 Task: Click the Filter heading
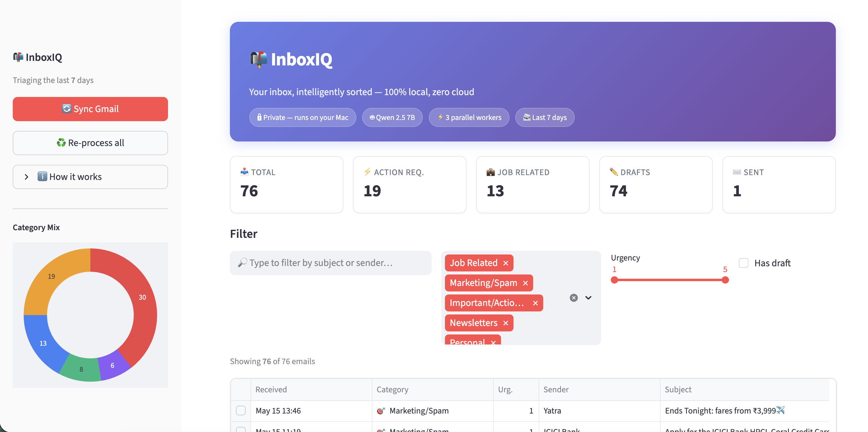pos(244,234)
